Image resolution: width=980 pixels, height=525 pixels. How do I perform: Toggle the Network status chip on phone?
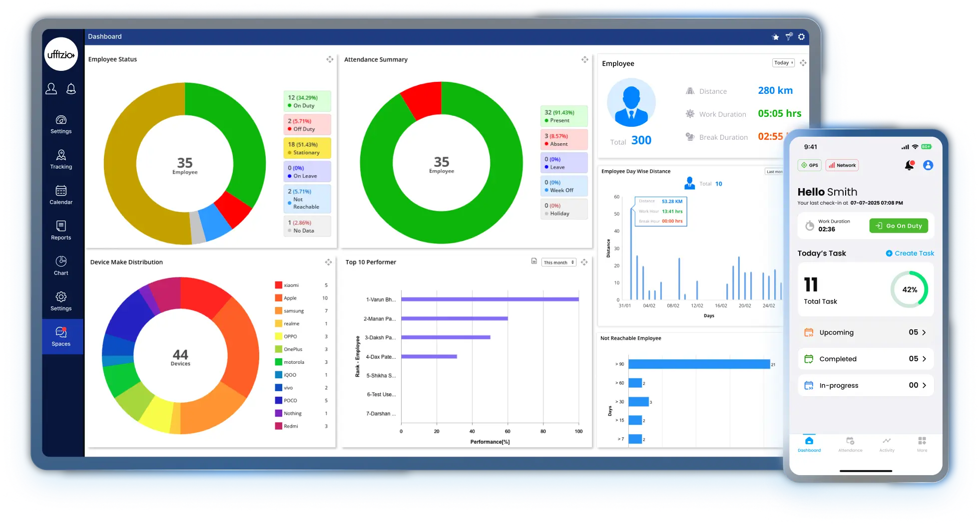click(x=842, y=165)
